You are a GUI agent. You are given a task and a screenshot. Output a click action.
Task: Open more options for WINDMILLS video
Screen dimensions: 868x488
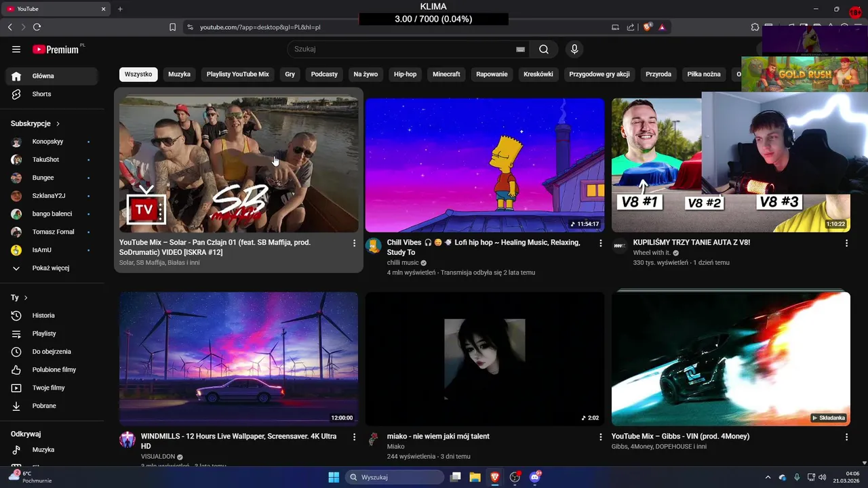point(354,437)
